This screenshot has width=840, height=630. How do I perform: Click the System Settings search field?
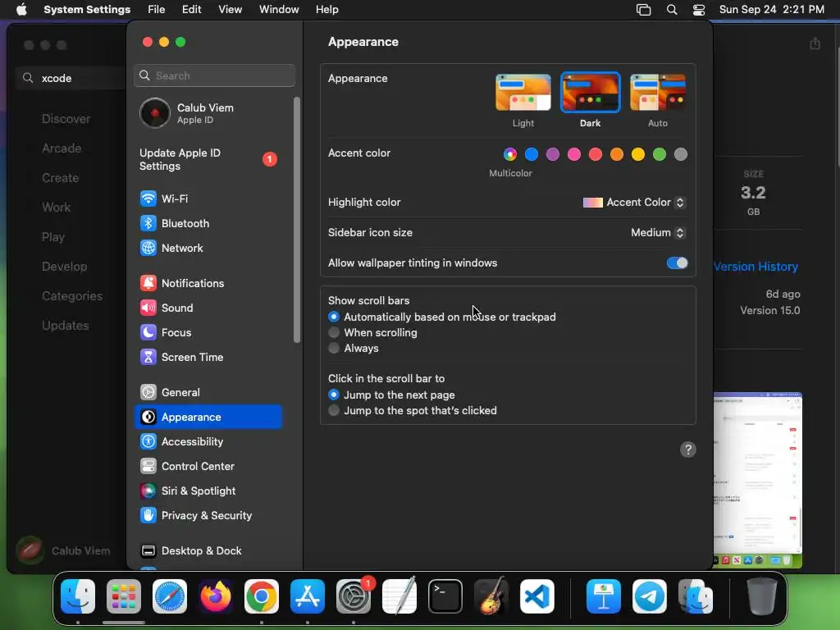[x=214, y=75]
